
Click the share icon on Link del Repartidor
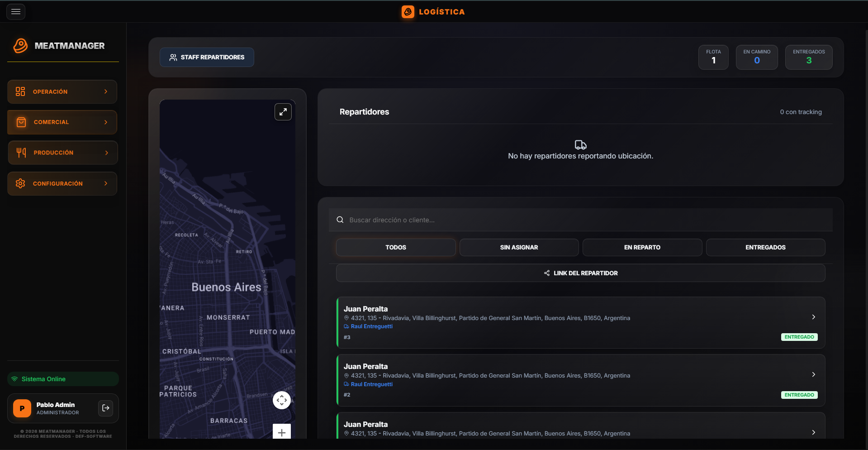pyautogui.click(x=547, y=273)
